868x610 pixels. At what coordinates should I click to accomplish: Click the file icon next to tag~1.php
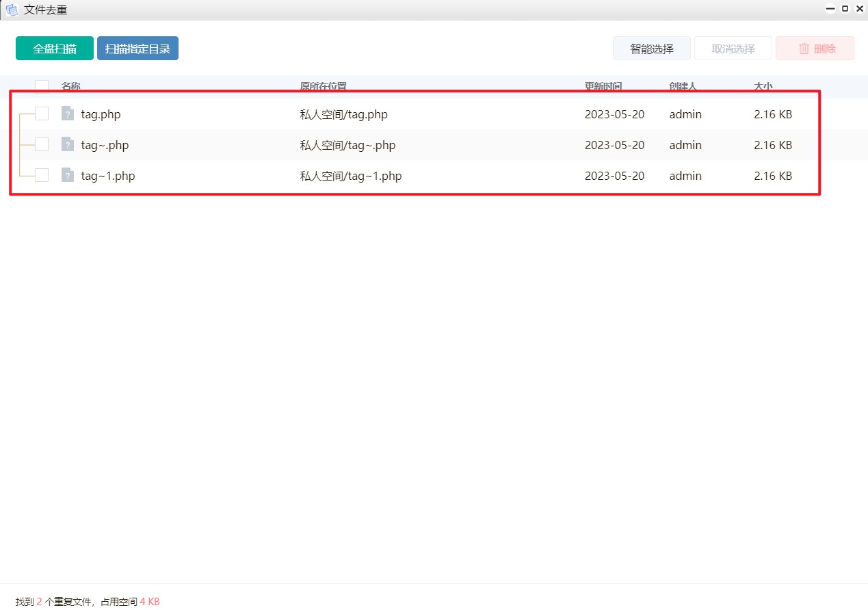pyautogui.click(x=67, y=175)
